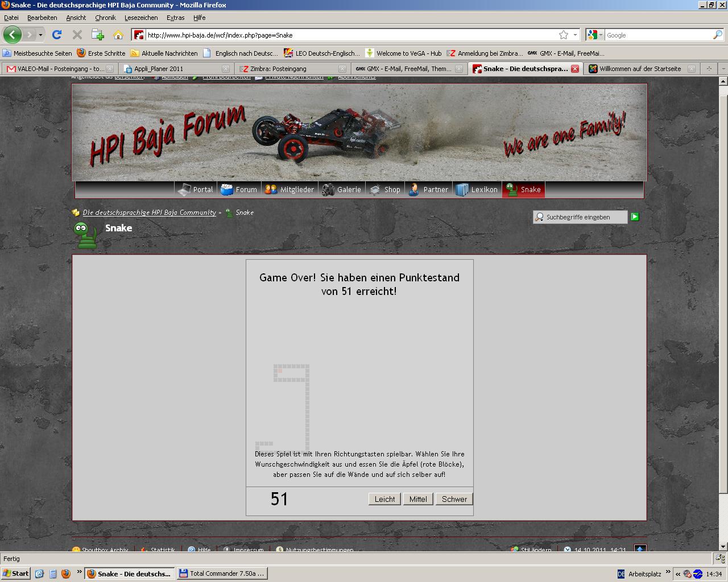The width and height of the screenshot is (728, 582).
Task: Open the Partner section
Action: [x=428, y=189]
